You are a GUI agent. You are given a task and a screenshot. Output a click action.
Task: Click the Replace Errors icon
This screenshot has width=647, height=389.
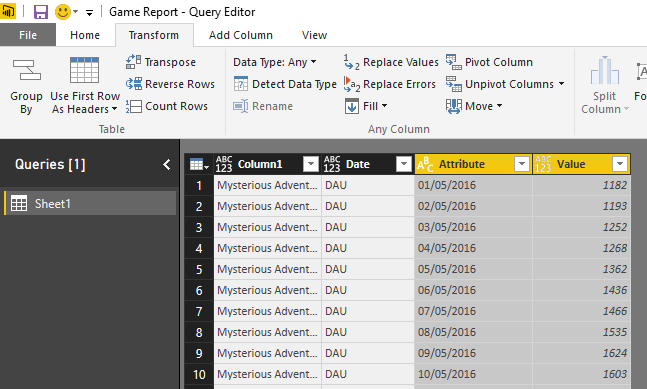352,84
